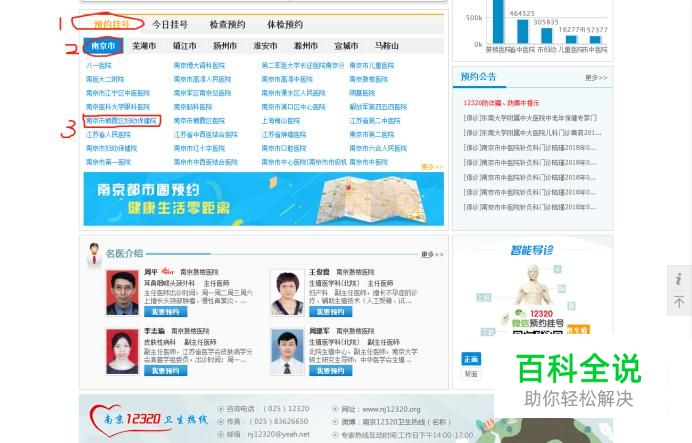Select the 体检预约 tab

coord(285,24)
